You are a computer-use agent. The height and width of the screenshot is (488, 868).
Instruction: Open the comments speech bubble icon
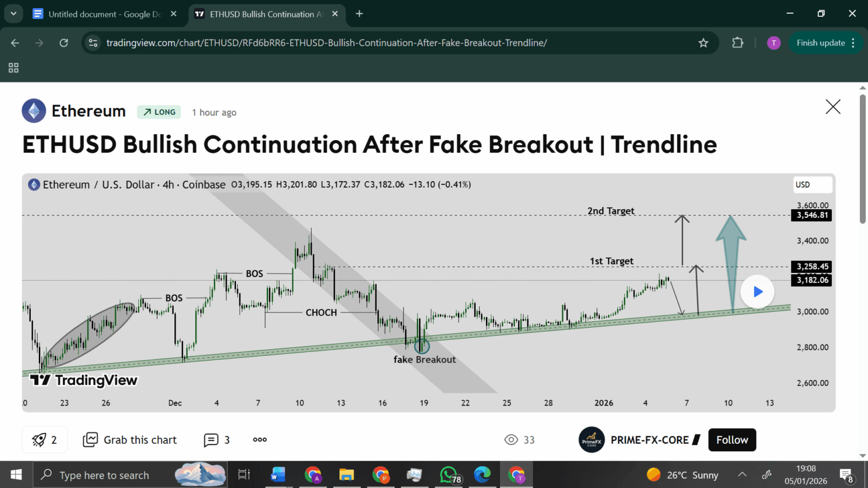211,440
